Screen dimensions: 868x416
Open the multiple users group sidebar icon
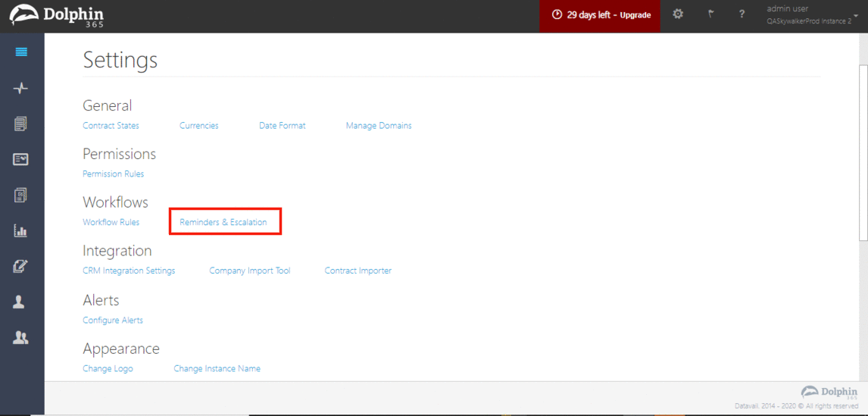tap(21, 338)
